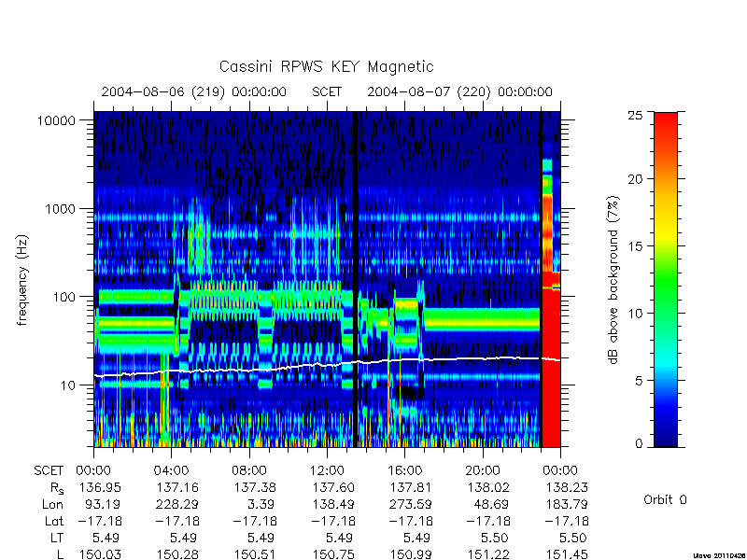Click the rainbow color bar scale
Image resolution: width=747 pixels, height=560 pixels.
coord(666,279)
